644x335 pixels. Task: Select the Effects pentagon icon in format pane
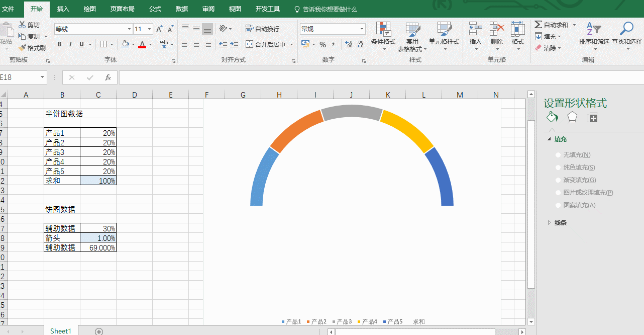(572, 118)
